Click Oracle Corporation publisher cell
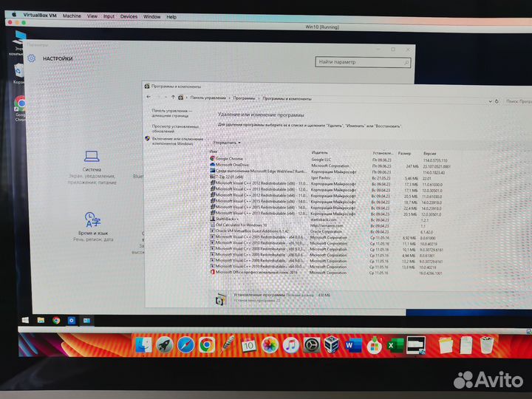This screenshot has width=532, height=399. [326, 232]
